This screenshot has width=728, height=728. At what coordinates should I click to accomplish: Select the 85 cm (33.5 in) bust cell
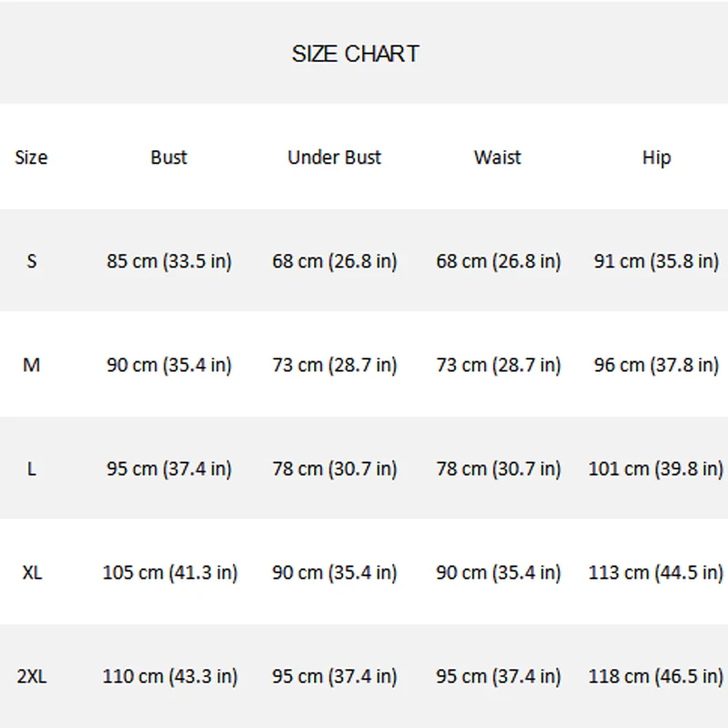(x=169, y=261)
